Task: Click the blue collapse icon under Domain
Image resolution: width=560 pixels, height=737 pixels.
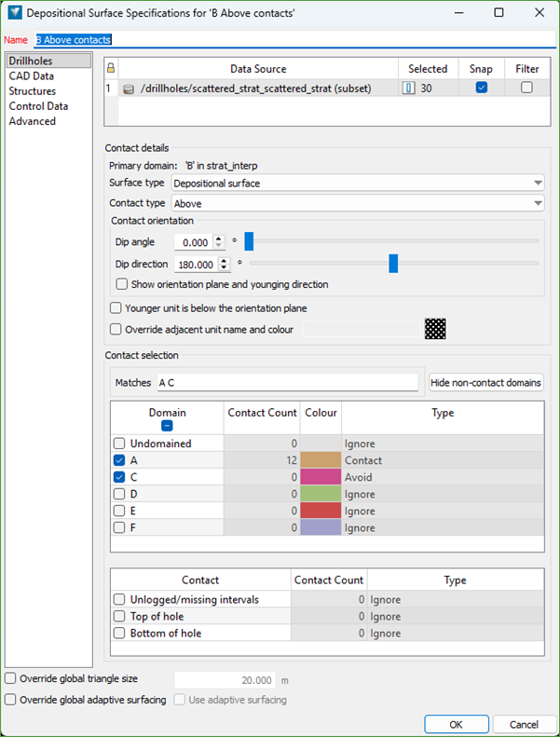Action: coord(167,425)
